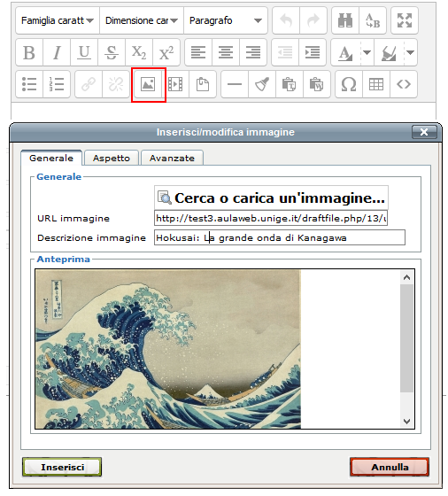Align text right

pos(253,52)
